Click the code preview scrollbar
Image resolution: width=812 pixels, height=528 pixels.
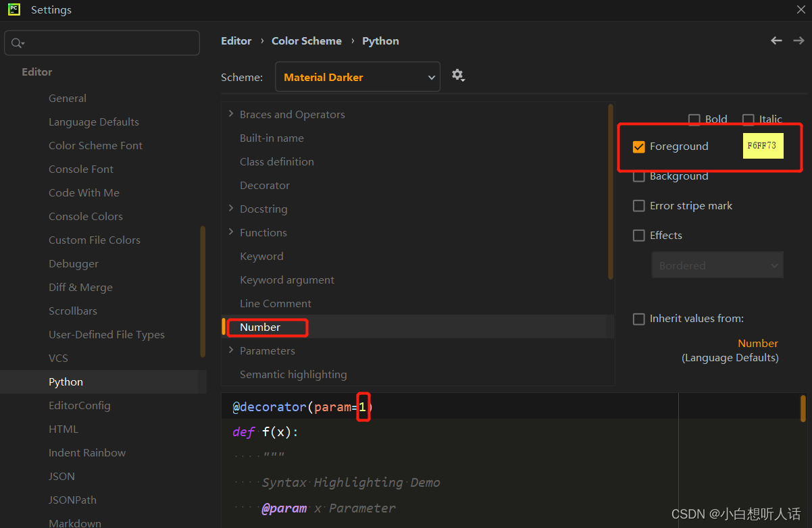(x=803, y=408)
